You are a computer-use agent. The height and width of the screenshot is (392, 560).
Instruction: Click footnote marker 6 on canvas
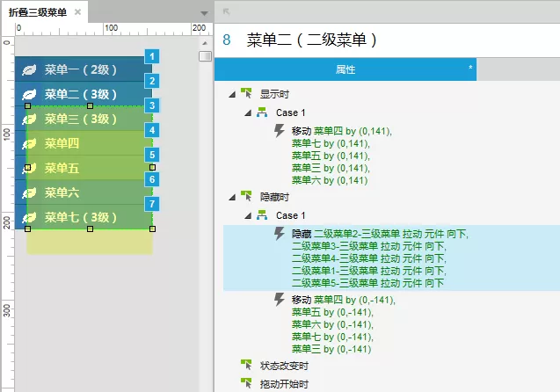pyautogui.click(x=152, y=179)
